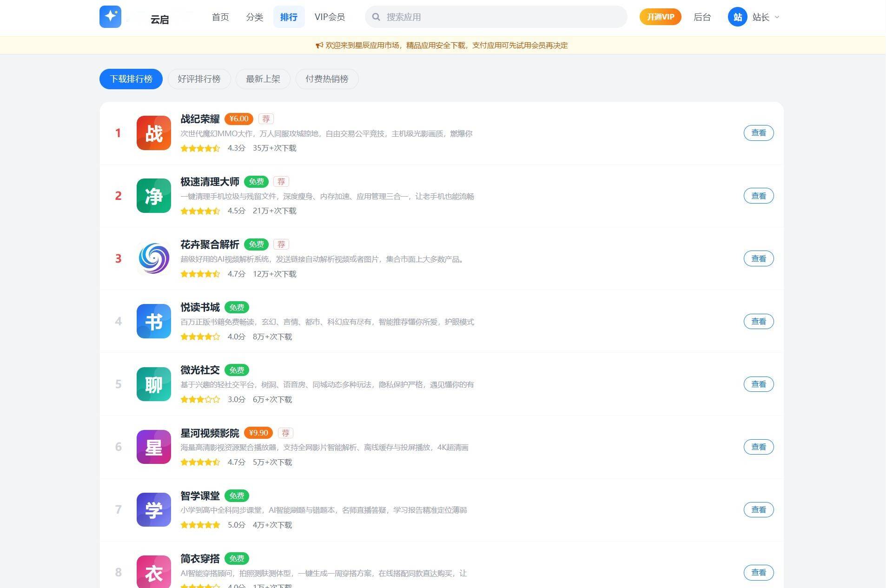Click the 免费 badge beside 悦读书城
886x588 pixels.
(x=237, y=307)
